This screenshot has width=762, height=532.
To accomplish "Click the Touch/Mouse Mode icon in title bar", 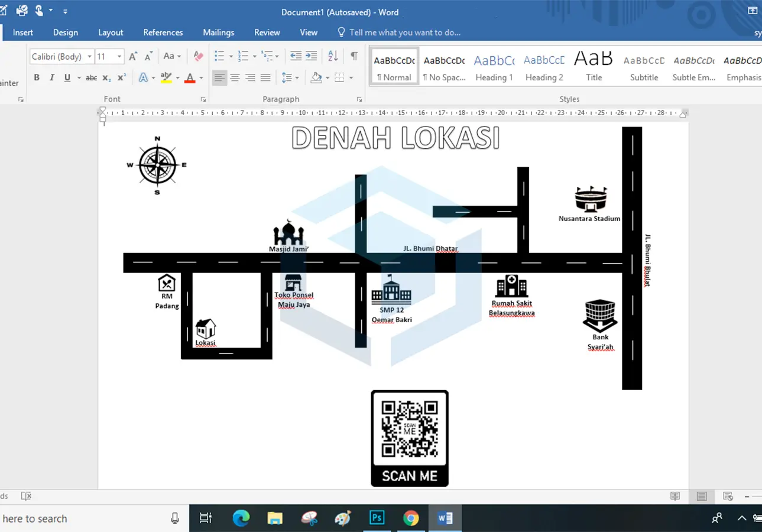I will coord(40,10).
